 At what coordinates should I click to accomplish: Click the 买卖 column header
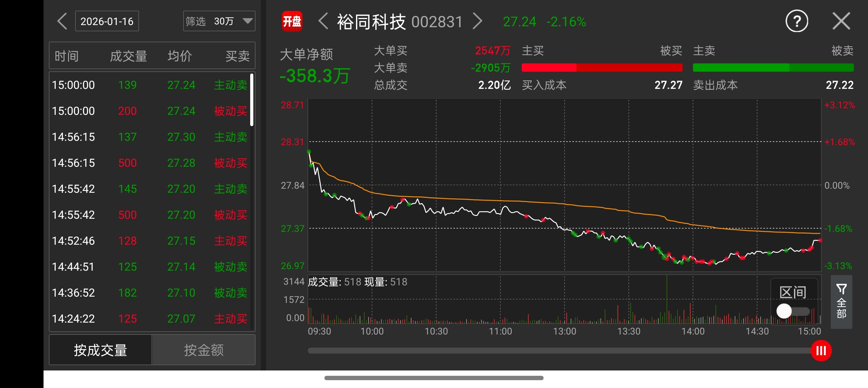[x=237, y=56]
